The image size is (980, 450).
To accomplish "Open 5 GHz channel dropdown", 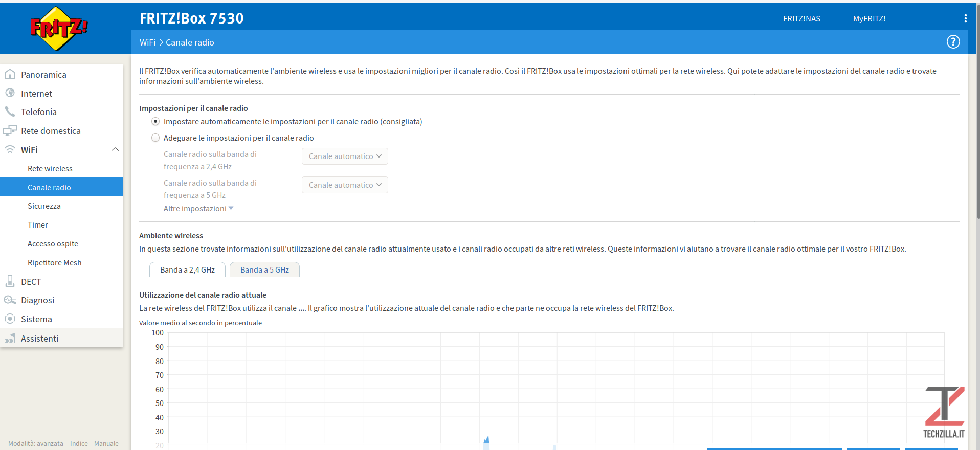I will tap(345, 185).
